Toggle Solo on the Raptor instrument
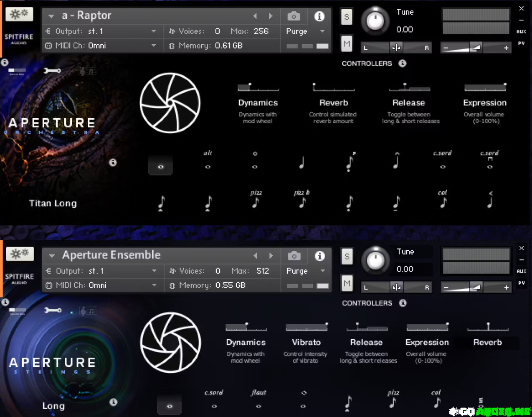The width and height of the screenshot is (532, 417). [347, 17]
